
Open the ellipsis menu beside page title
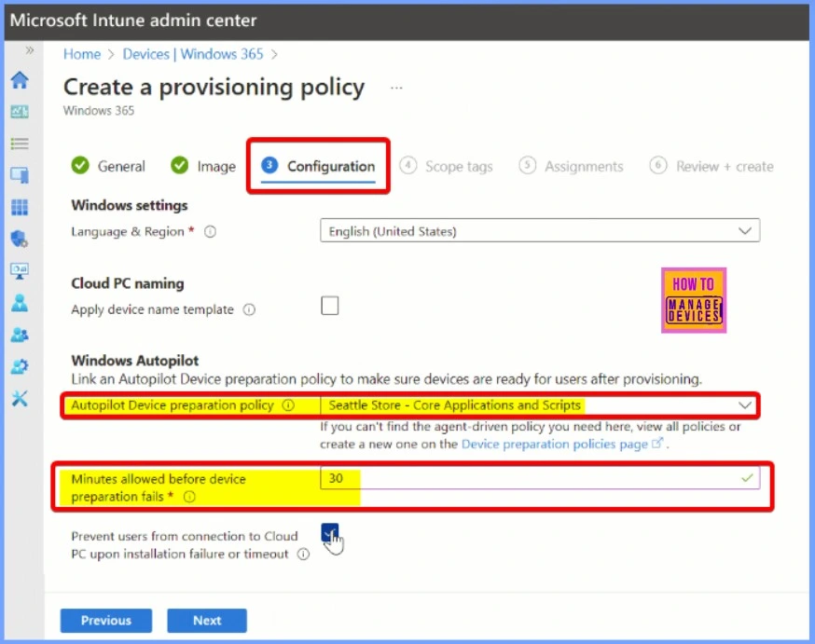coord(396,88)
